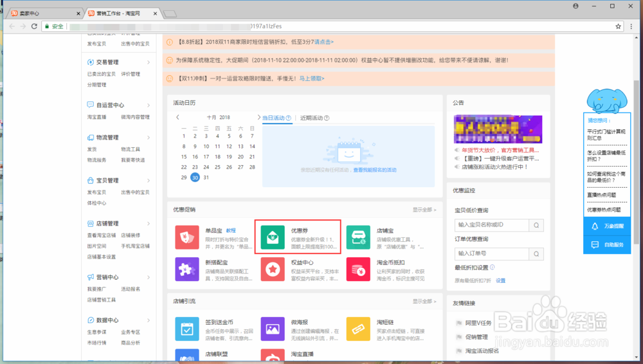Screen dimensions: 643x364
Task: Open 店铺营销工具 in sidebar
Action: tap(102, 300)
